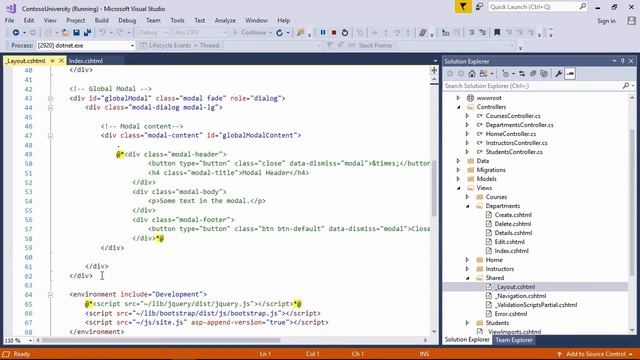The height and width of the screenshot is (360, 640).
Task: Open the File menu
Action: [9, 20]
